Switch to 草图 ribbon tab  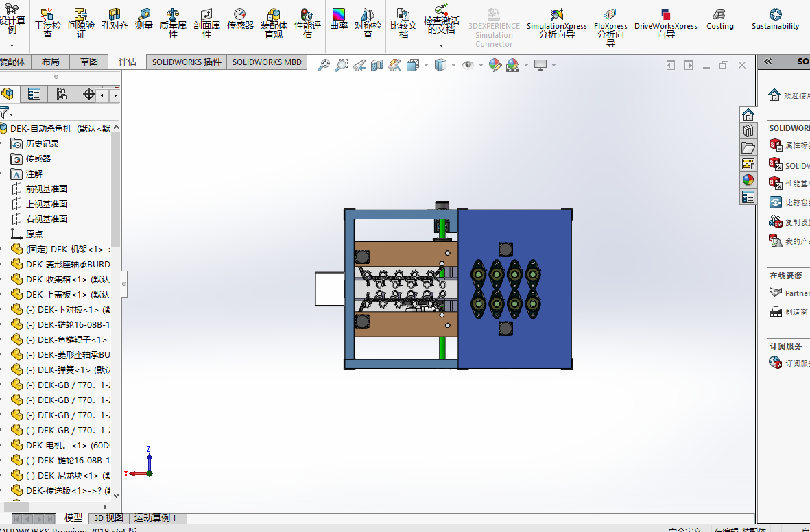[x=89, y=62]
